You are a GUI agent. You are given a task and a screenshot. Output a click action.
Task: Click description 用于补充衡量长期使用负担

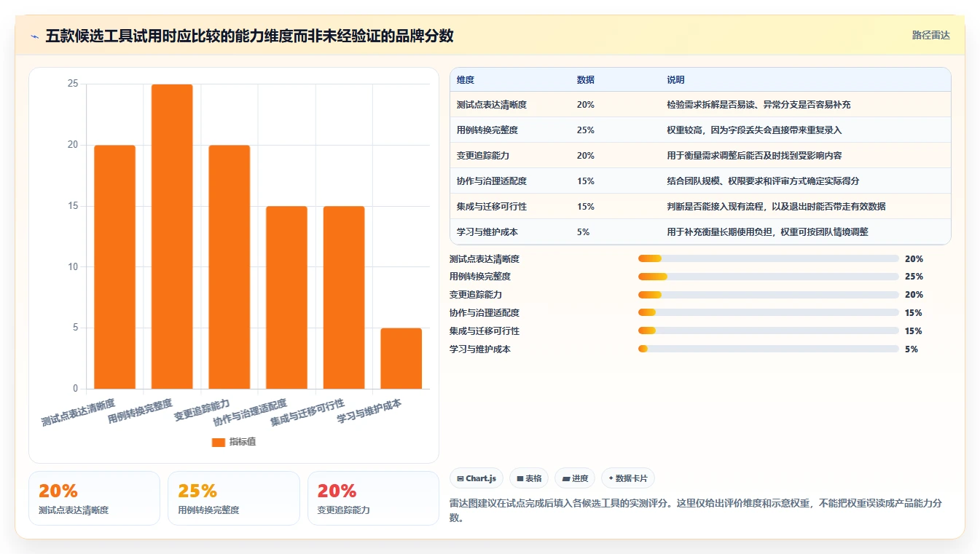pos(767,232)
